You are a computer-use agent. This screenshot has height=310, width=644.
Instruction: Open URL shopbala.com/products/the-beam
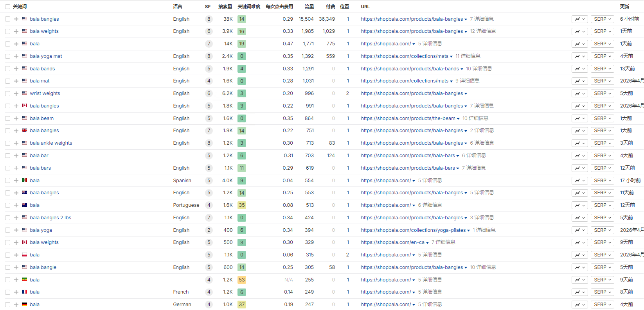pos(408,118)
